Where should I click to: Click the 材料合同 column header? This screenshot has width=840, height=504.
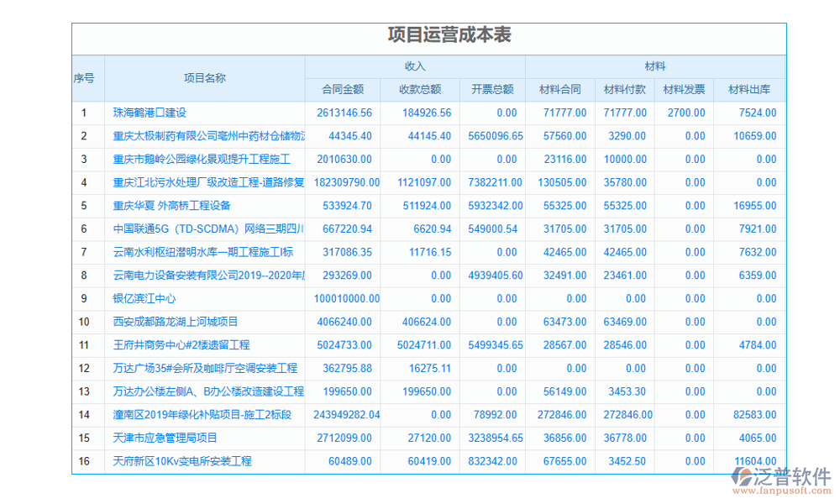click(559, 90)
